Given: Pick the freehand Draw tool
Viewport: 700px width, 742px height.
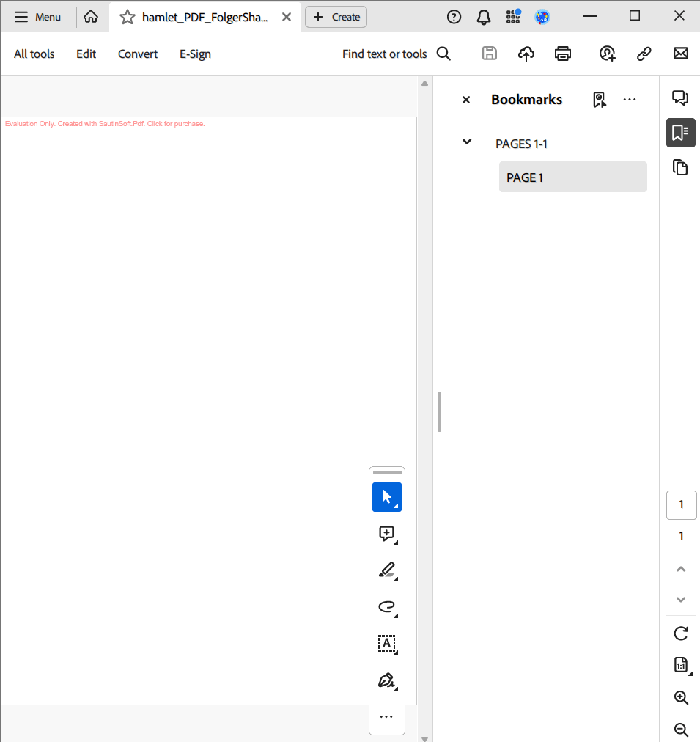Looking at the screenshot, I should tap(387, 607).
